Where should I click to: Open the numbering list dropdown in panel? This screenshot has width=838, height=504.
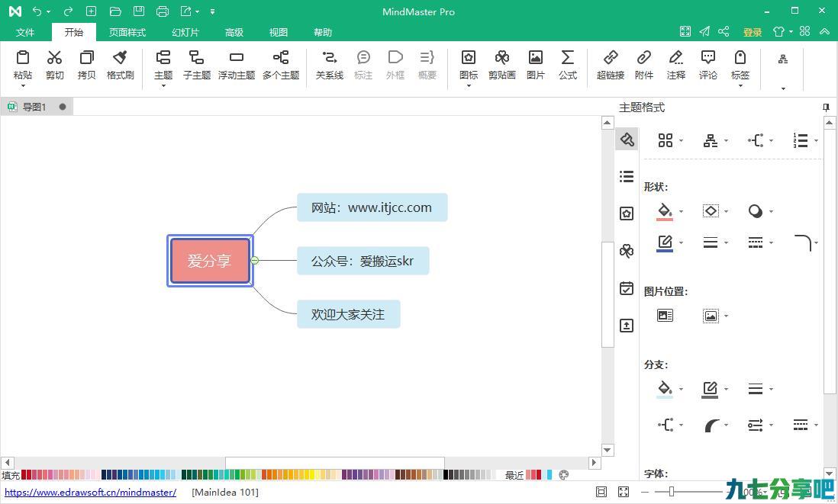(816, 141)
